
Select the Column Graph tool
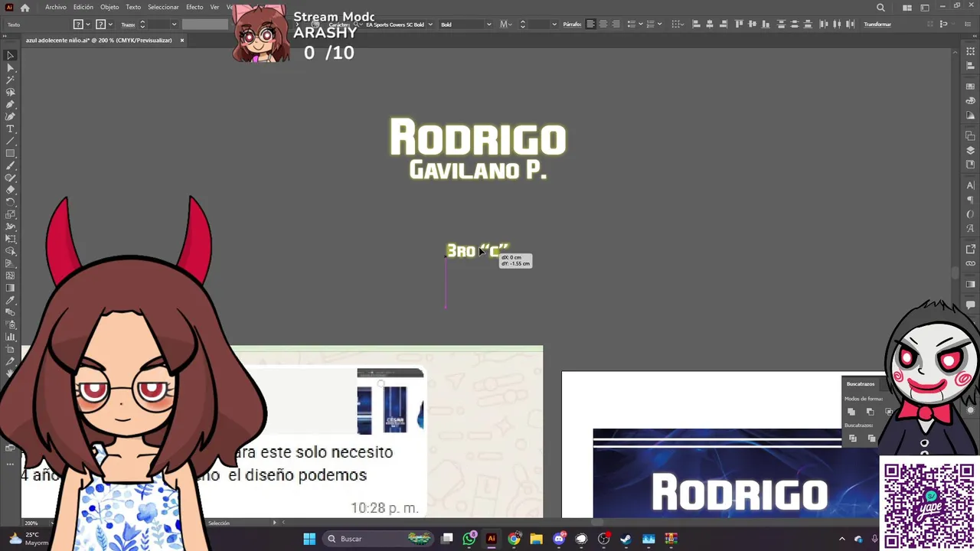[11, 337]
